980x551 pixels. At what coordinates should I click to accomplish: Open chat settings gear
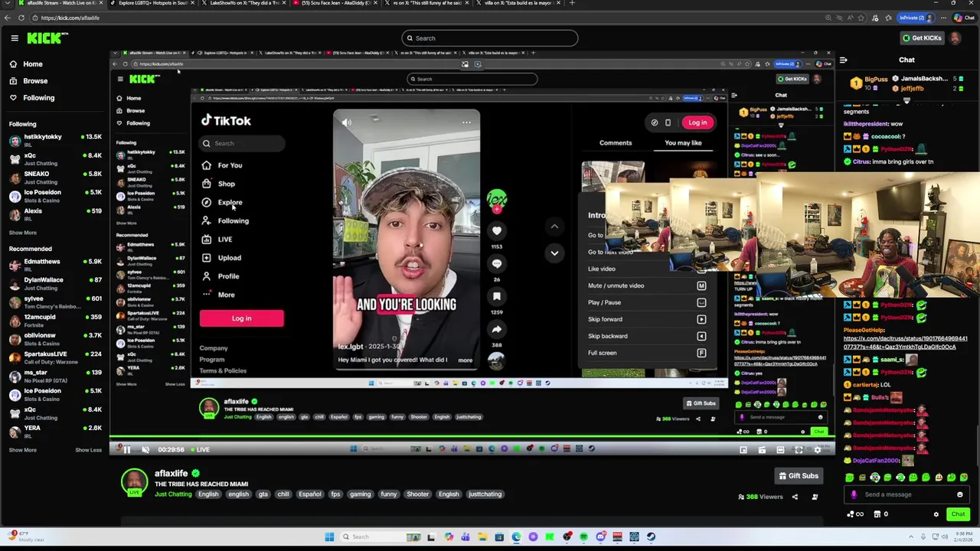(x=936, y=514)
